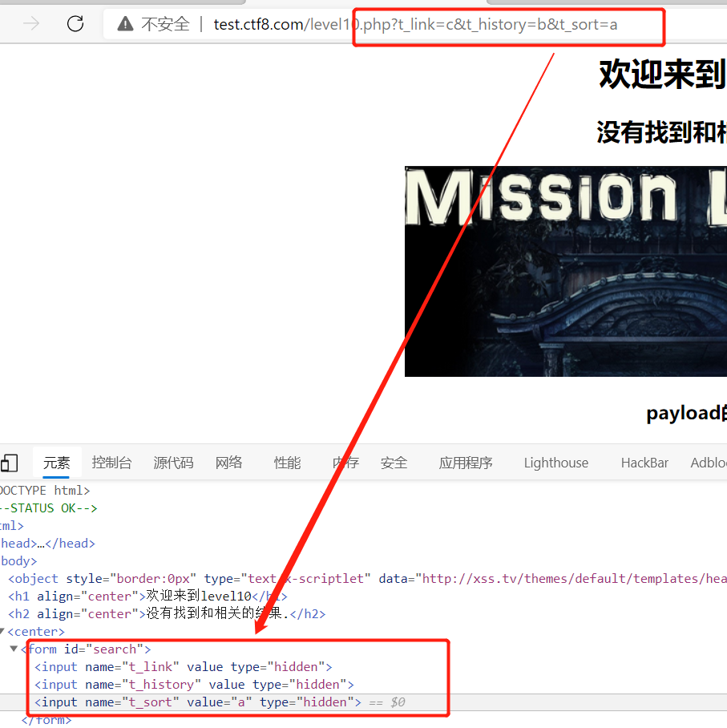Switch to the 元素 (Elements) tab
The height and width of the screenshot is (728, 727).
click(x=57, y=463)
